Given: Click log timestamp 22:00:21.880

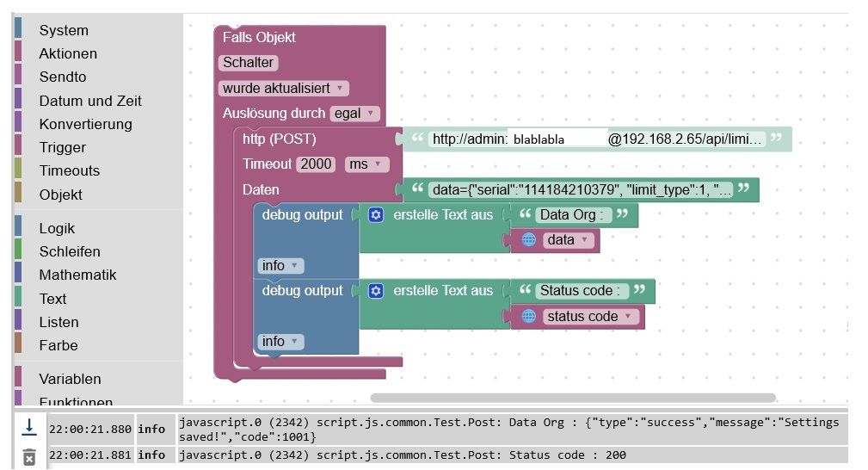Looking at the screenshot, I should point(90,429).
